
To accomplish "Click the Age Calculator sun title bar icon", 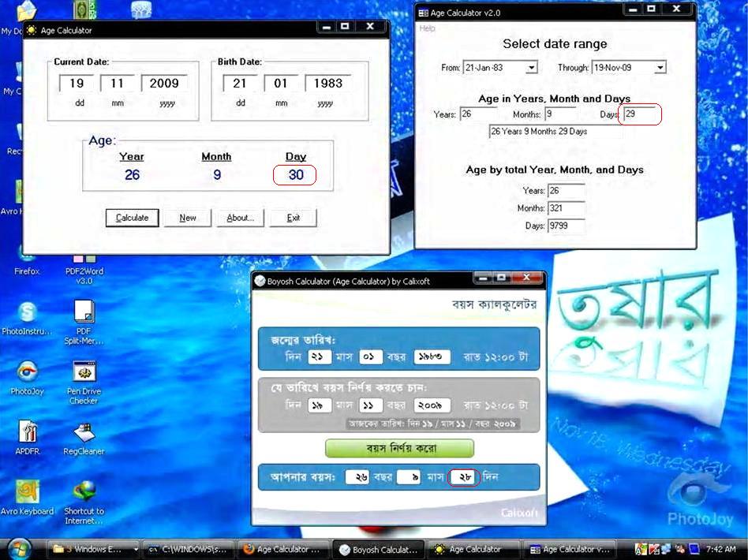I will (32, 30).
